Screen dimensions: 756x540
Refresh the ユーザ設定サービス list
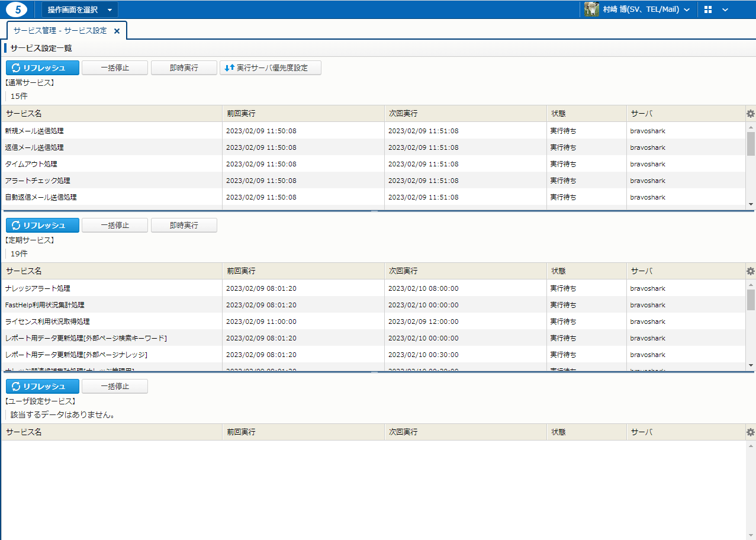[x=43, y=387]
